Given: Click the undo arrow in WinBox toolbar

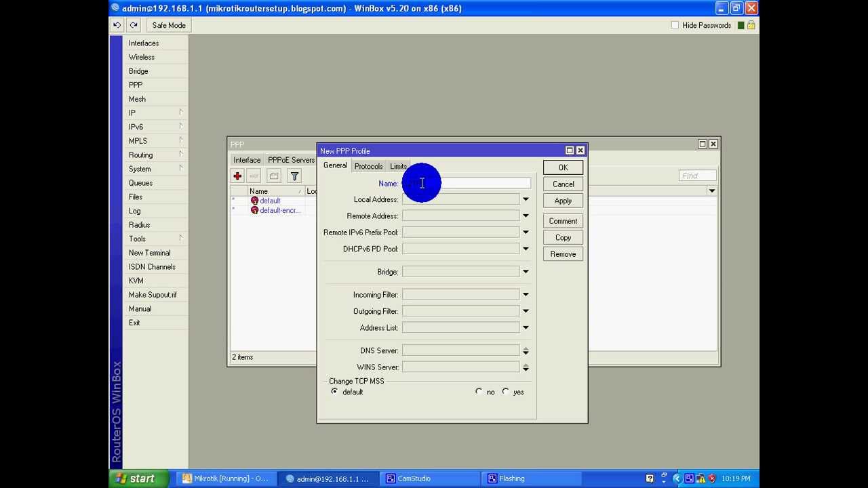Looking at the screenshot, I should pos(117,25).
